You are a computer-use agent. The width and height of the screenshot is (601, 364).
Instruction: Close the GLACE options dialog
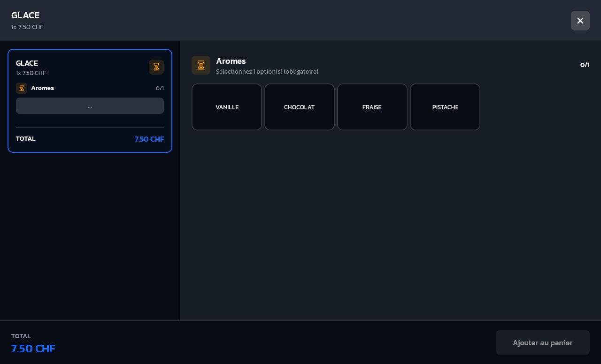pyautogui.click(x=580, y=21)
